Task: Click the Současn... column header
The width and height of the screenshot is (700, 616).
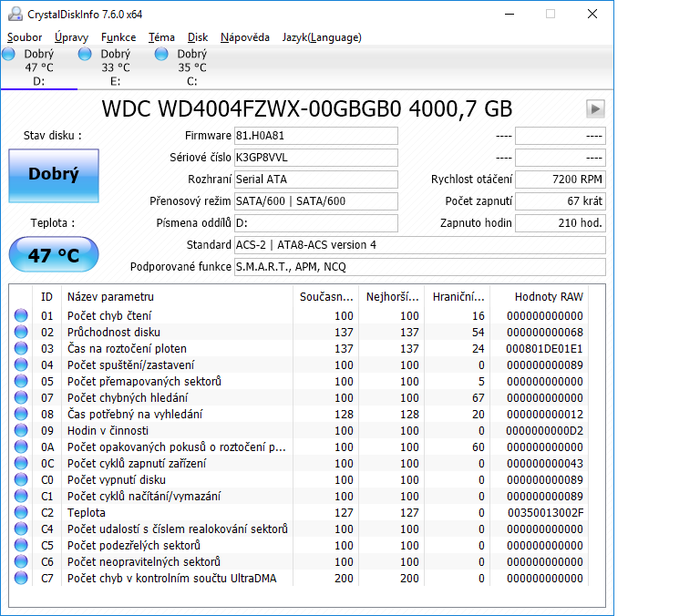Action: (x=326, y=297)
